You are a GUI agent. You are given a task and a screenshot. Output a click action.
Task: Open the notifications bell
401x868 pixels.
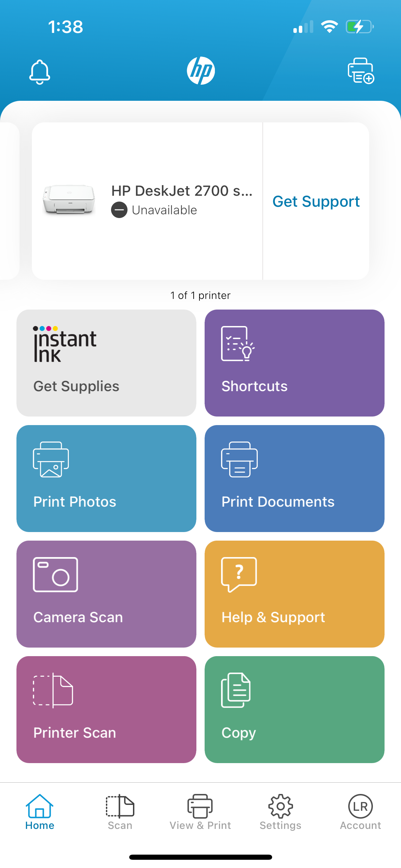pos(40,71)
